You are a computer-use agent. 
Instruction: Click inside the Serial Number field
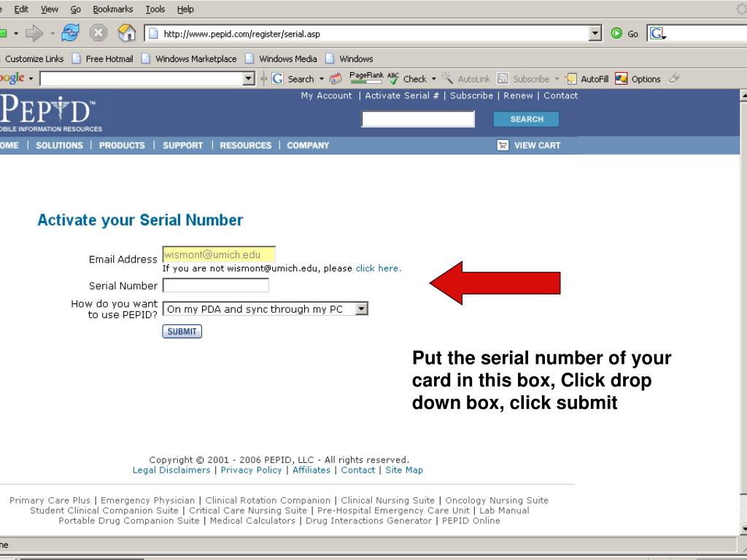(x=216, y=285)
